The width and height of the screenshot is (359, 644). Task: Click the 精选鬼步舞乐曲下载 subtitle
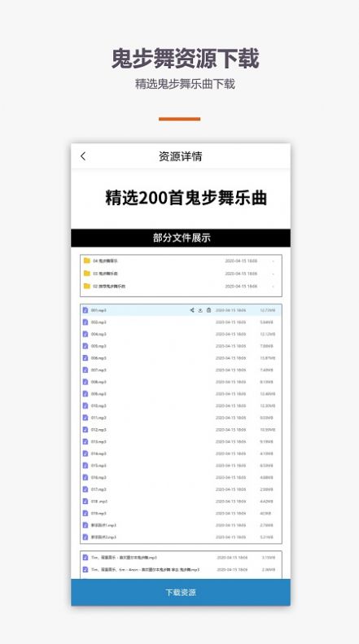point(185,84)
